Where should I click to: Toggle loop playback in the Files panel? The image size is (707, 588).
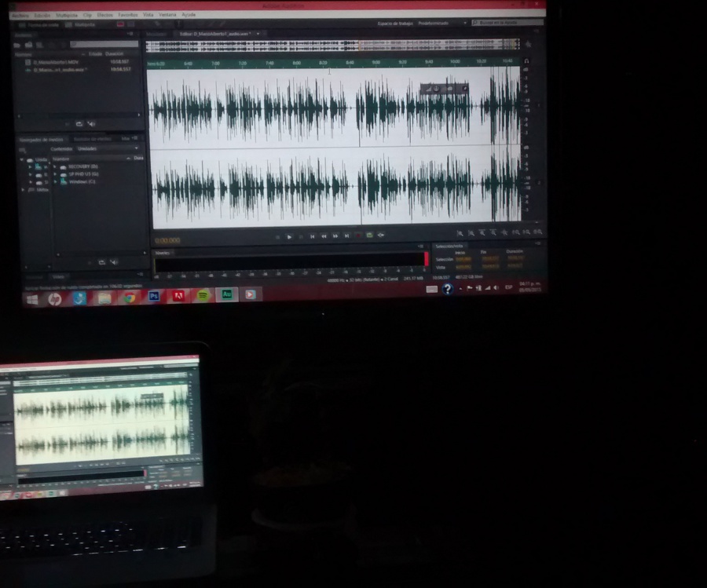(79, 124)
